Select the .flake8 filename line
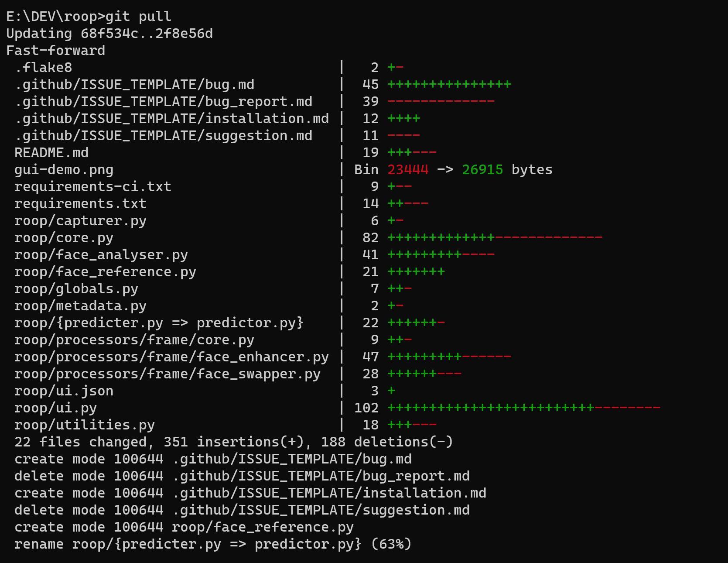Screen dimensions: 728x563 (43, 68)
